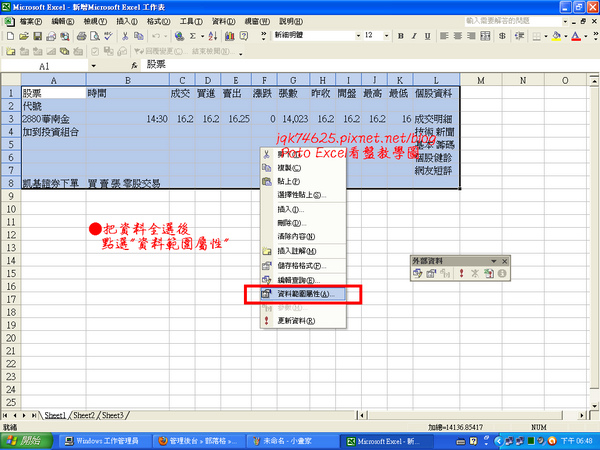Toggle right alignment in the toolbar
Image resolution: width=600 pixels, height=450 pixels.
[471, 36]
